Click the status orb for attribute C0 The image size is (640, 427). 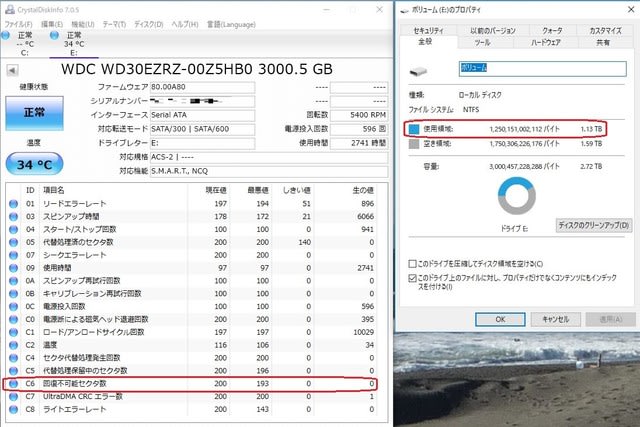(13, 319)
